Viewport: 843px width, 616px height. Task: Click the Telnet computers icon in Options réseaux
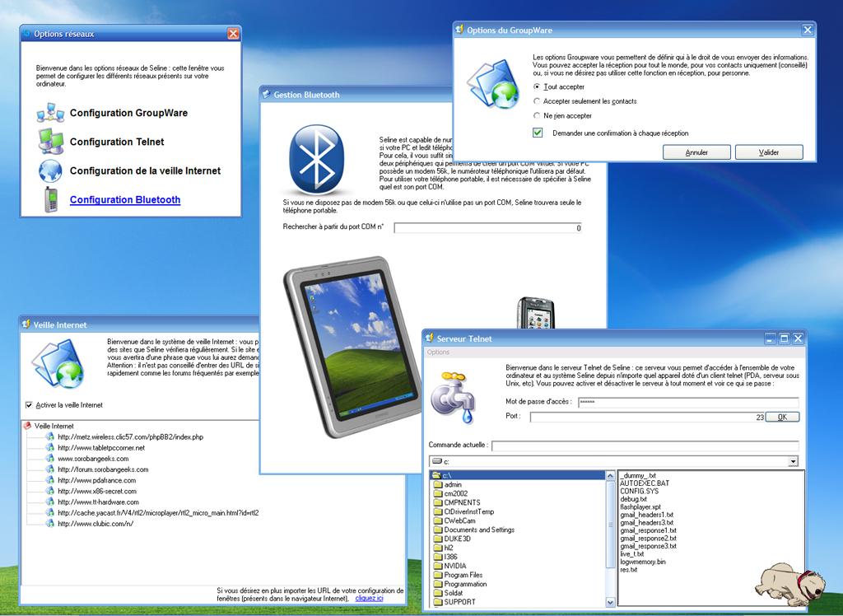click(x=50, y=142)
